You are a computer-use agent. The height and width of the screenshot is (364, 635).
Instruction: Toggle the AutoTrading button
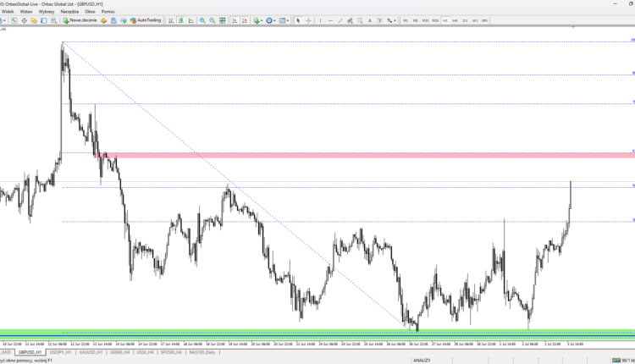pyautogui.click(x=146, y=20)
